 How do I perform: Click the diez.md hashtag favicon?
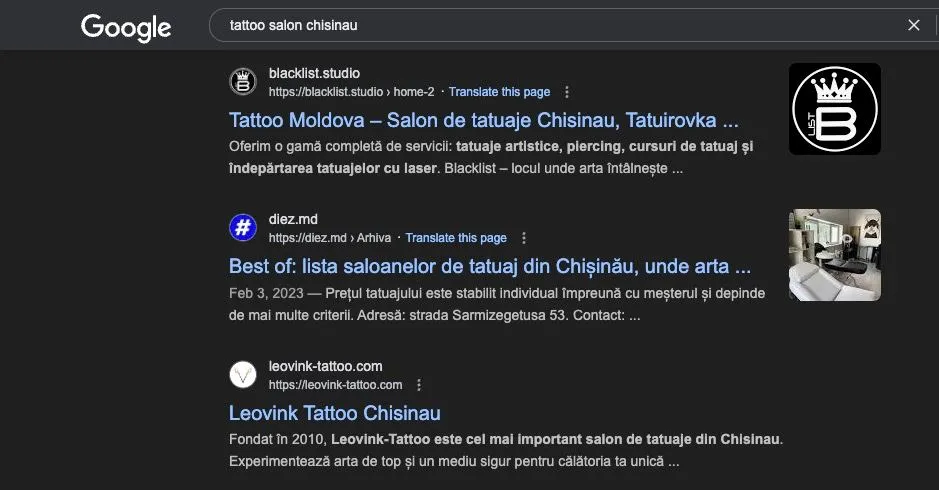click(x=243, y=228)
